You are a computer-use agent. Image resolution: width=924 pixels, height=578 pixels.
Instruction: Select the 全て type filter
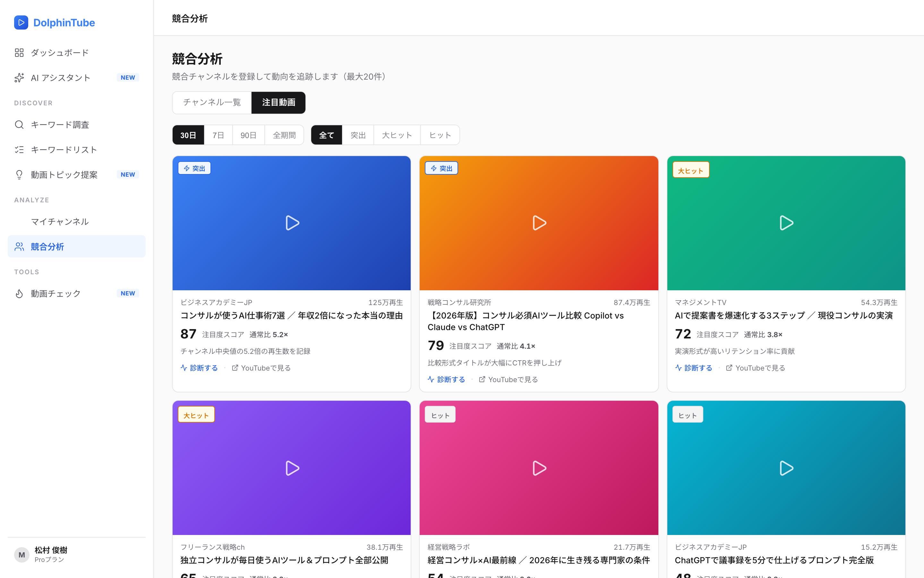click(327, 135)
